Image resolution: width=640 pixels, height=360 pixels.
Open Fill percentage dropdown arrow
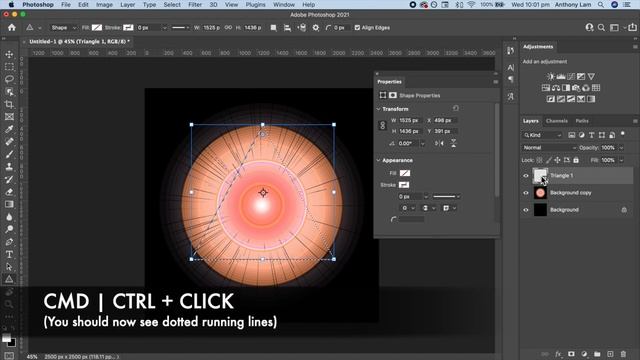622,160
